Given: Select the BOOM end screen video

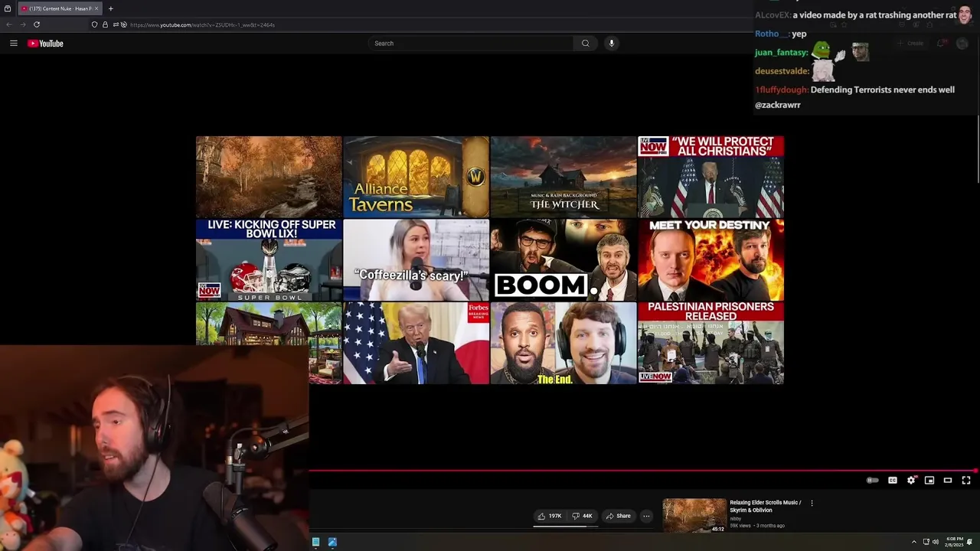Looking at the screenshot, I should [x=563, y=259].
